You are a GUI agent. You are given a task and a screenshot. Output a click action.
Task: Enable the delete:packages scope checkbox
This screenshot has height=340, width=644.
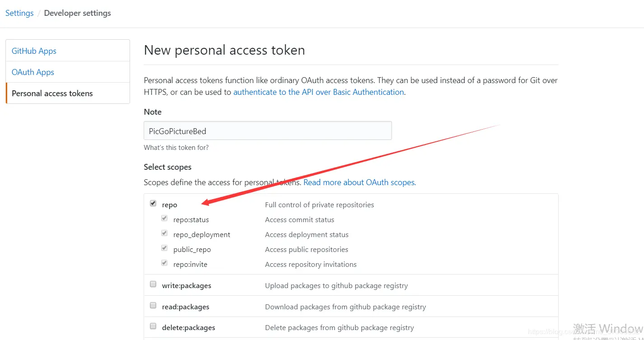pos(153,326)
